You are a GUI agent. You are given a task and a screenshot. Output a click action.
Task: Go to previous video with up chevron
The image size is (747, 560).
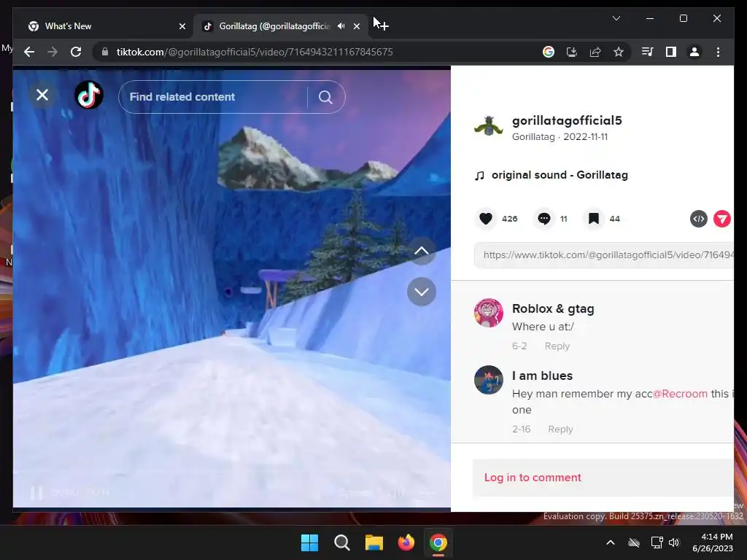pos(422,251)
